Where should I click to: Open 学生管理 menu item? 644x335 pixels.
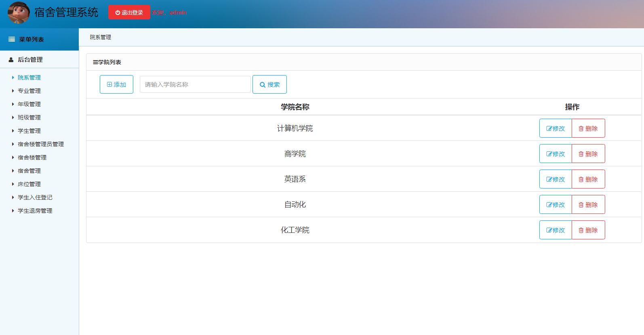coord(29,131)
